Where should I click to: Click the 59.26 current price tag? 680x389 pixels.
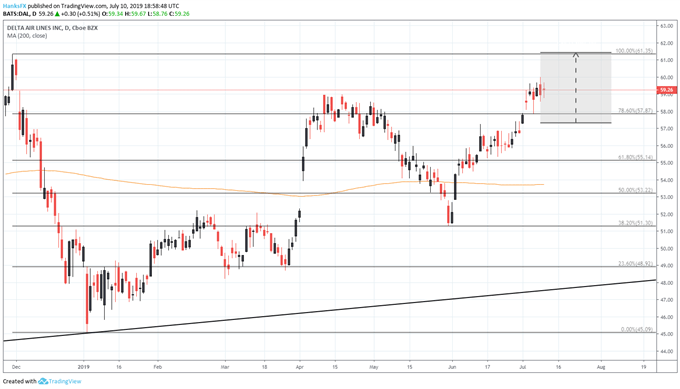[667, 90]
